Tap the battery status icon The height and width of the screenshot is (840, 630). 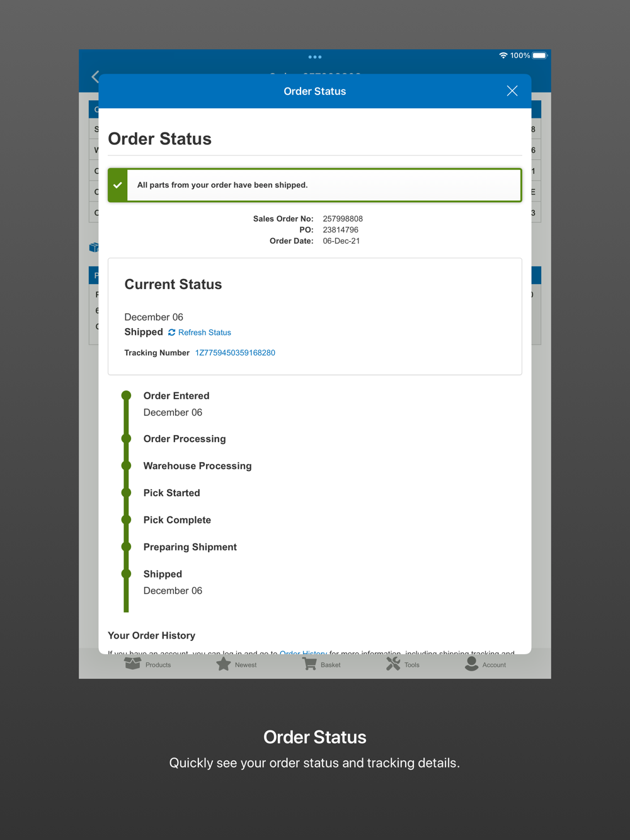(540, 55)
